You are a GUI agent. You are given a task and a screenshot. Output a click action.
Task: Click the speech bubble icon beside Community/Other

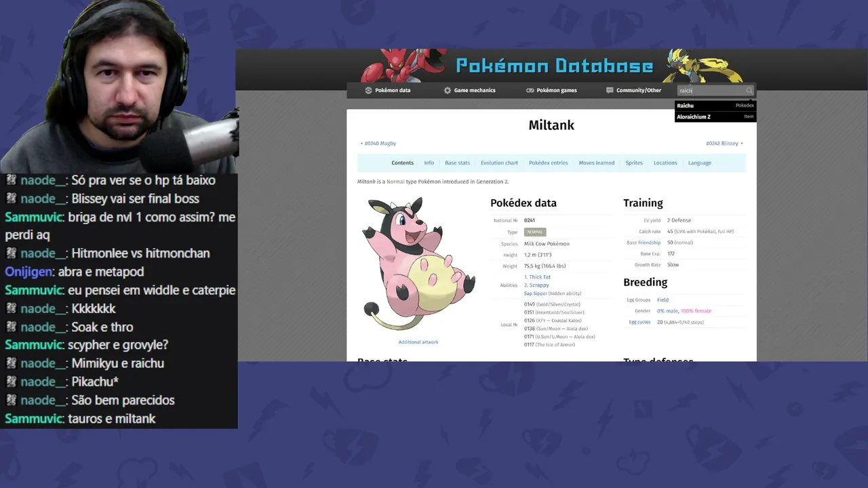pyautogui.click(x=610, y=90)
